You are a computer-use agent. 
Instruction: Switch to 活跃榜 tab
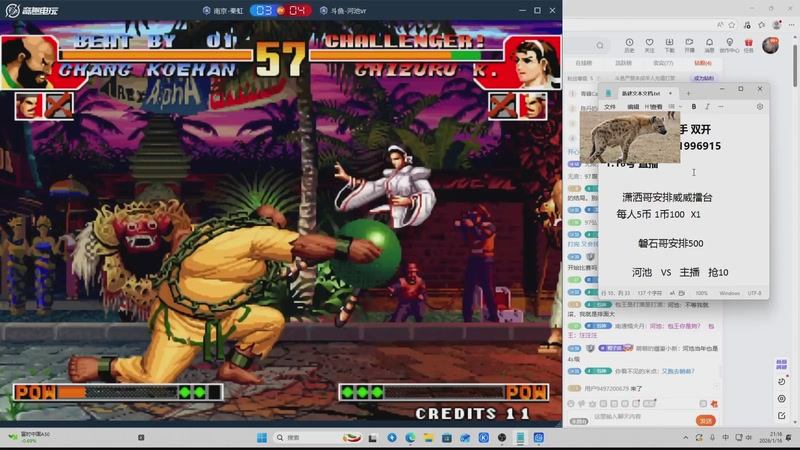coord(623,63)
